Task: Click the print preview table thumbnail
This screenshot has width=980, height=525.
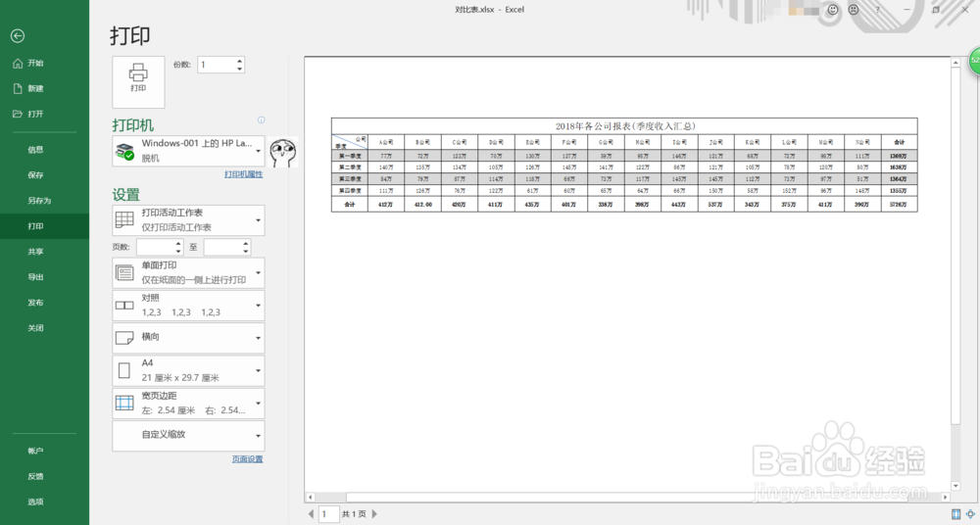Action: pyautogui.click(x=624, y=165)
